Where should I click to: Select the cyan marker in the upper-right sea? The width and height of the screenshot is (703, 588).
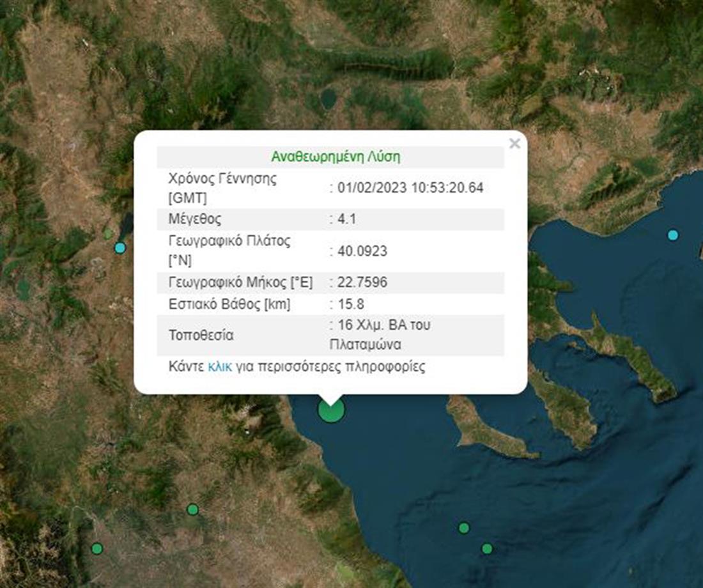coord(672,235)
